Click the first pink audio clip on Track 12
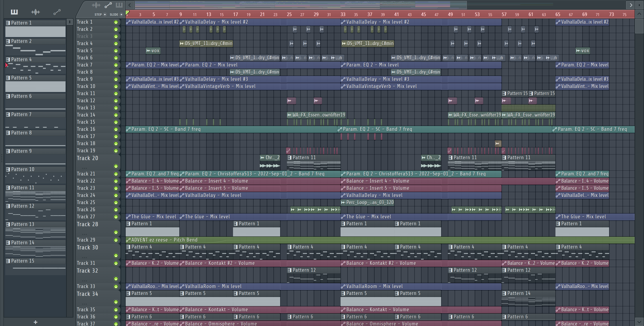Image resolution: width=644 pixels, height=326 pixels. (x=291, y=101)
